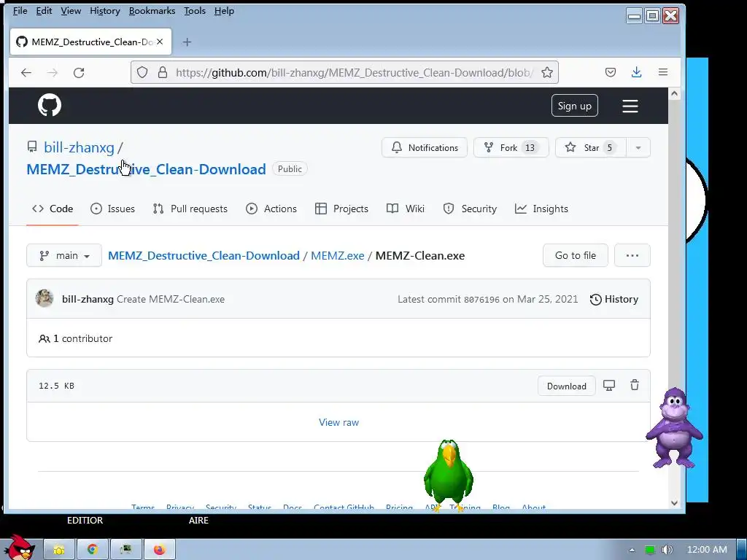747x560 pixels.
Task: Fork the repository with the Fork button
Action: point(511,147)
